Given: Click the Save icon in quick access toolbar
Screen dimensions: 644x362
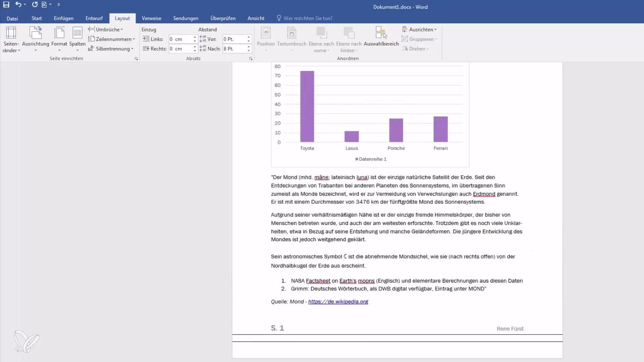Looking at the screenshot, I should tap(6, 5).
